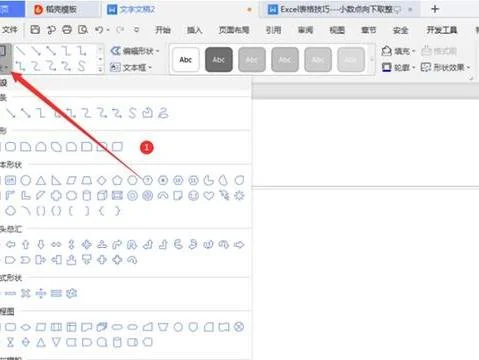Select the Flowchart Document shape
479x360 pixels.
[x=87, y=327]
